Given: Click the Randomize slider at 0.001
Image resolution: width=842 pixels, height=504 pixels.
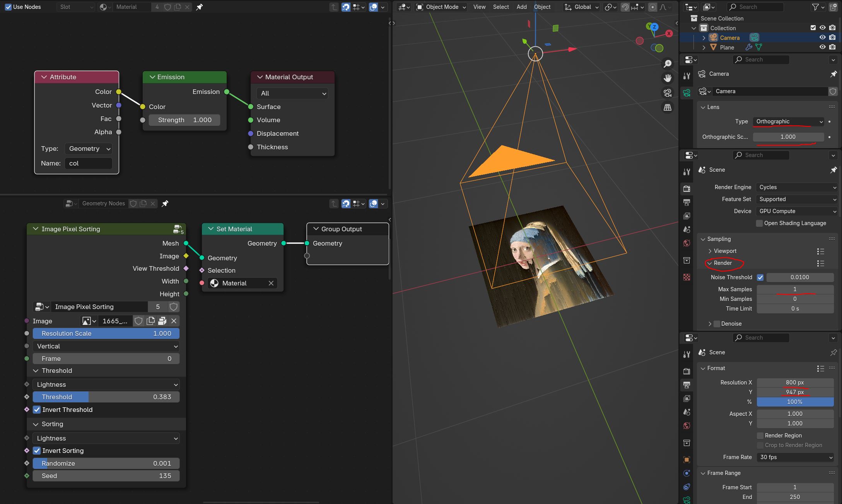Looking at the screenshot, I should click(106, 463).
